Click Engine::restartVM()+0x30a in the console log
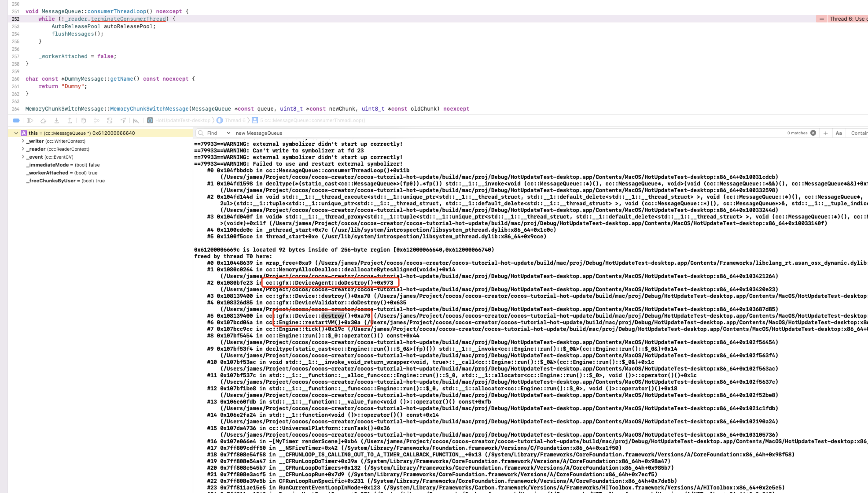Viewport: 868px width, 493px height. click(319, 322)
